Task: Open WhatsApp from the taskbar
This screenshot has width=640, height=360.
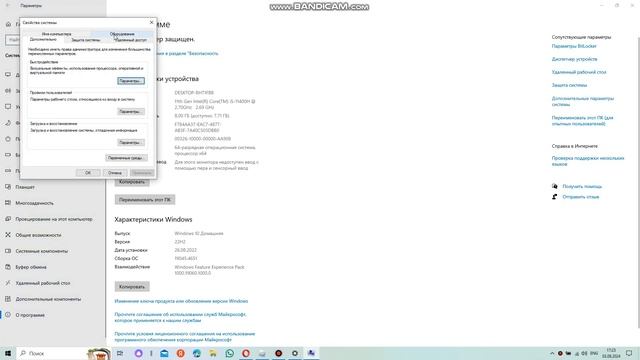Action: [229, 353]
